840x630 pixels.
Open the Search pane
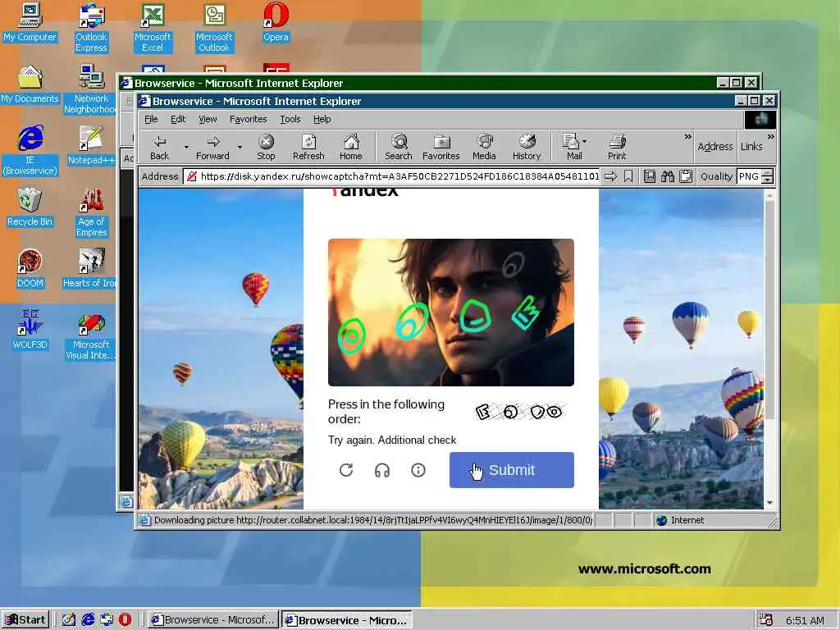coord(399,147)
